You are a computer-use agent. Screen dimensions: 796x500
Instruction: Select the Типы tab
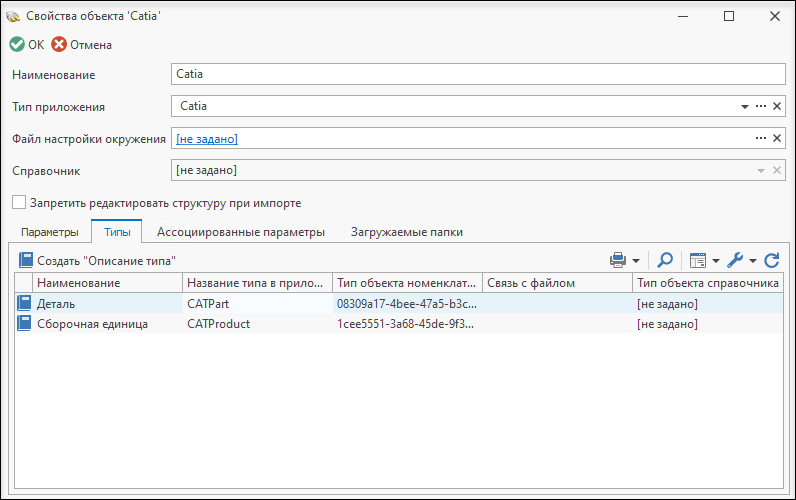117,232
